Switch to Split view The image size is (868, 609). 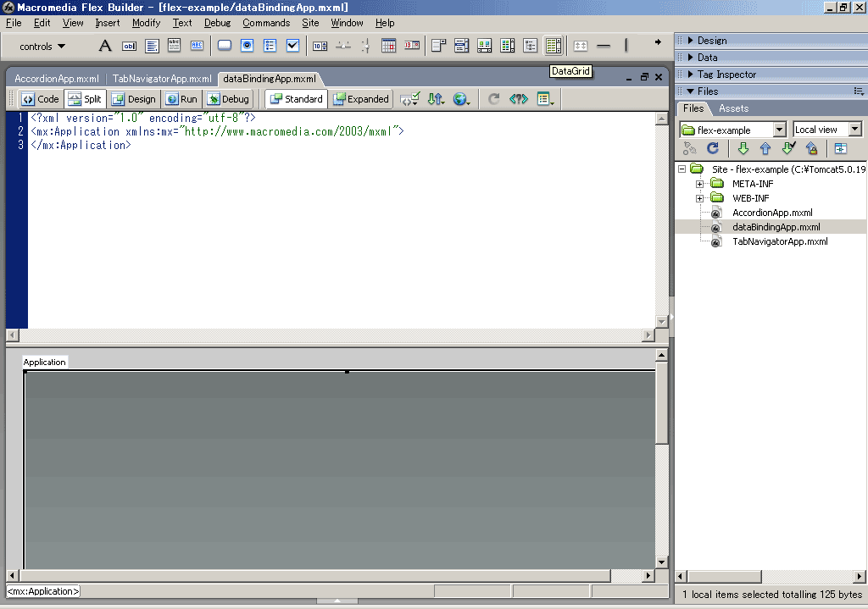86,99
